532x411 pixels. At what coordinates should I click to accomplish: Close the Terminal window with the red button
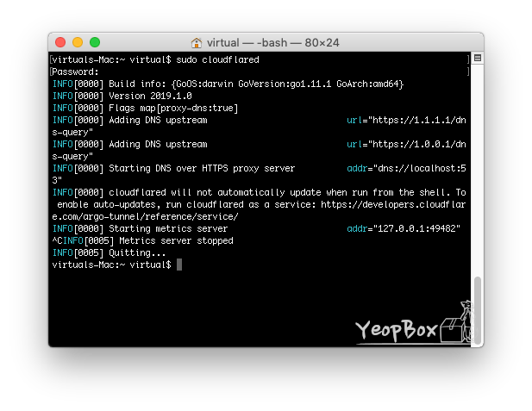60,42
